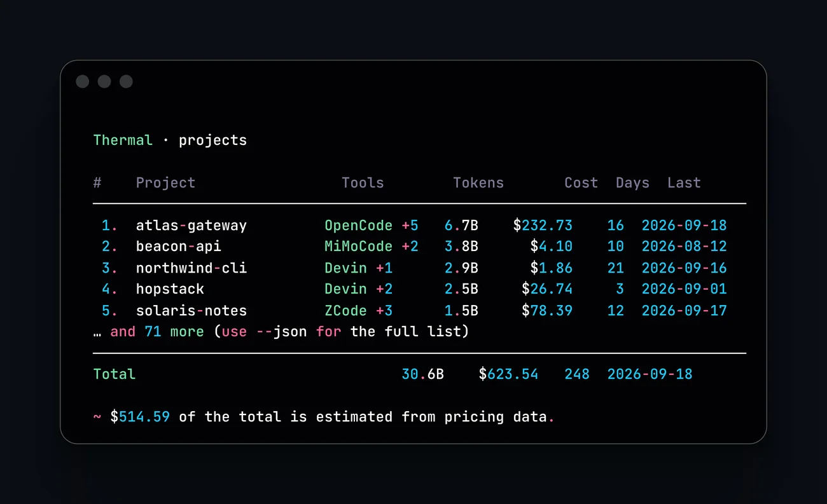The image size is (827, 504).
Task: Click the "Total" row label
Action: 115,374
